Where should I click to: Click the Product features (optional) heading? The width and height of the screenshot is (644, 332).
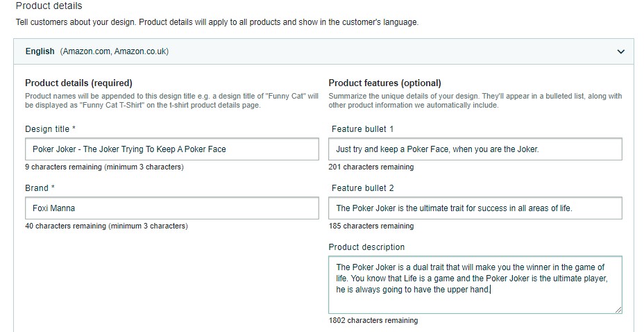pyautogui.click(x=384, y=83)
